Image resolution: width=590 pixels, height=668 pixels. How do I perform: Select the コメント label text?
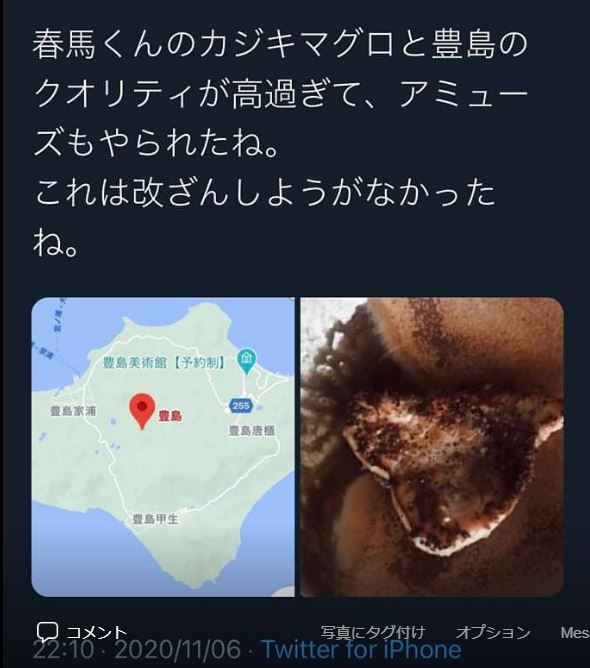97,632
